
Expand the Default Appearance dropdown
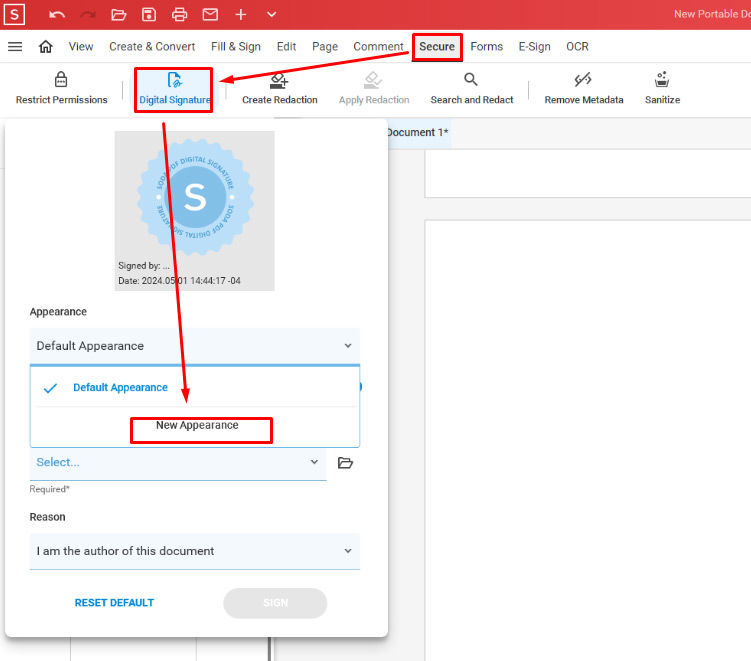(x=195, y=346)
